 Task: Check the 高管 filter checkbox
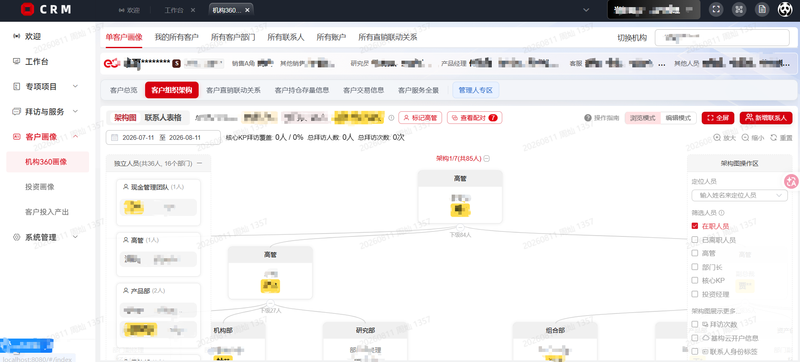pyautogui.click(x=694, y=253)
